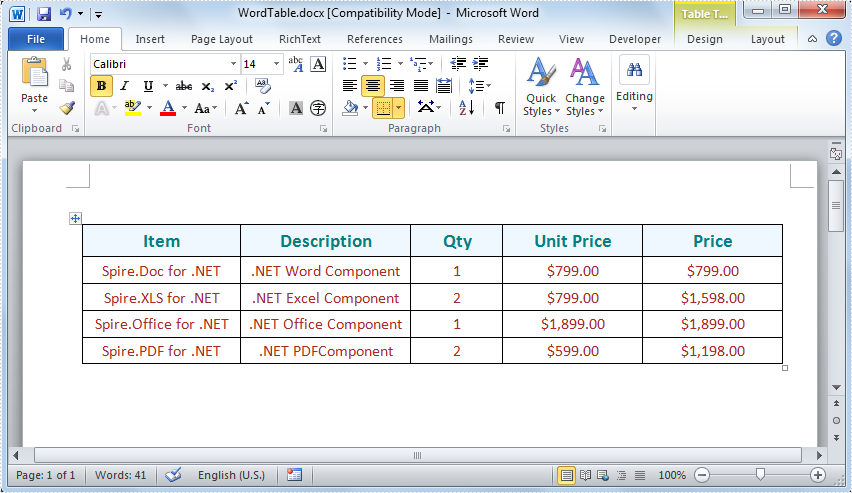Toggle Strikethrough formatting

(x=184, y=86)
